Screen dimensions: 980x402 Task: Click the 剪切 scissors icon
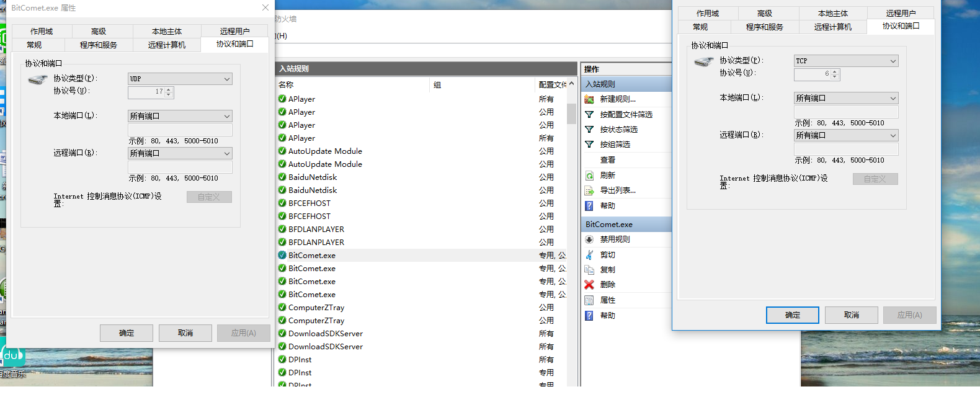[589, 255]
